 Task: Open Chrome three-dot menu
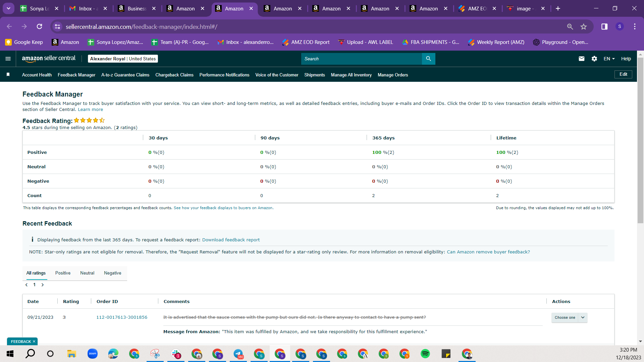[635, 26]
